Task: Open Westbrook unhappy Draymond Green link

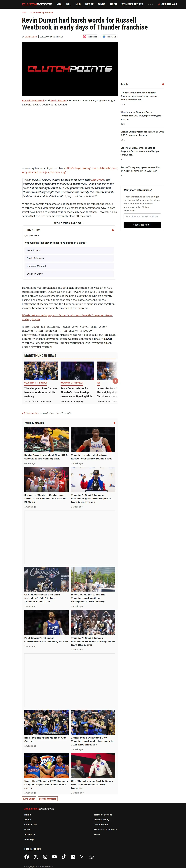Action: [x=67, y=317]
